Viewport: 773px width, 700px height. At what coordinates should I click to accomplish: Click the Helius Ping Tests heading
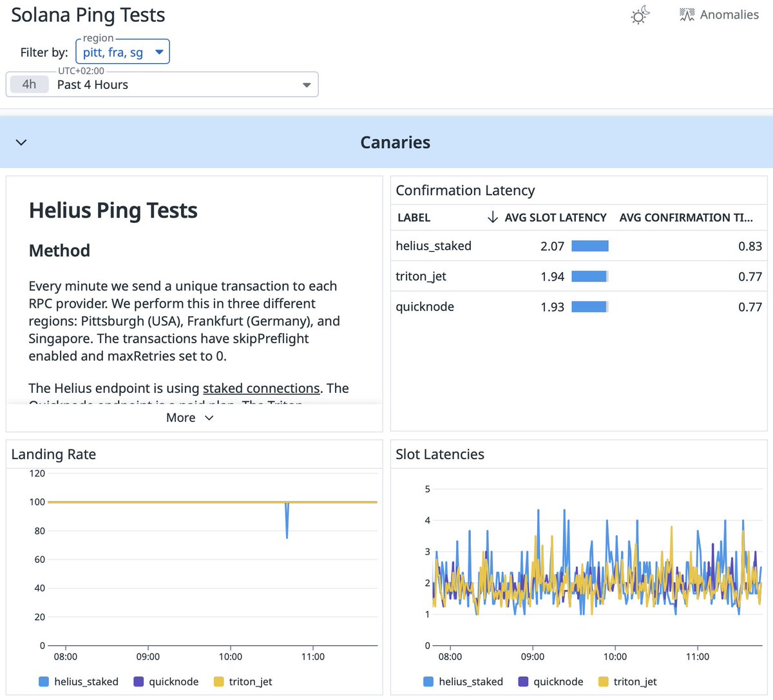tap(113, 211)
